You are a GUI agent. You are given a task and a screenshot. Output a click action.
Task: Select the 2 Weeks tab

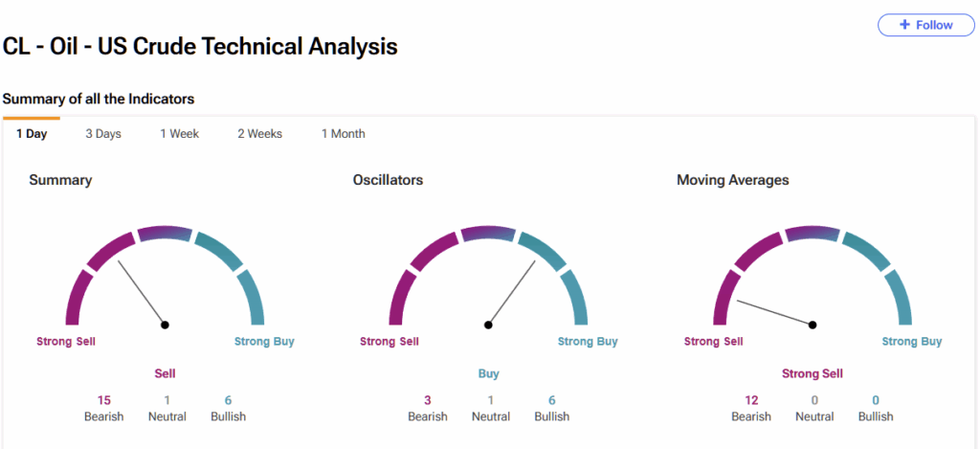click(x=259, y=134)
